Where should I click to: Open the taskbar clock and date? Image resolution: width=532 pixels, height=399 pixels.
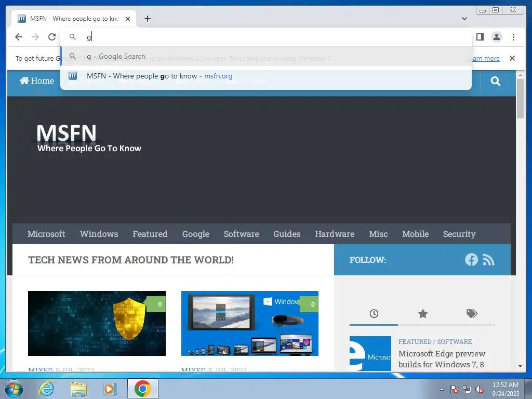(506, 389)
